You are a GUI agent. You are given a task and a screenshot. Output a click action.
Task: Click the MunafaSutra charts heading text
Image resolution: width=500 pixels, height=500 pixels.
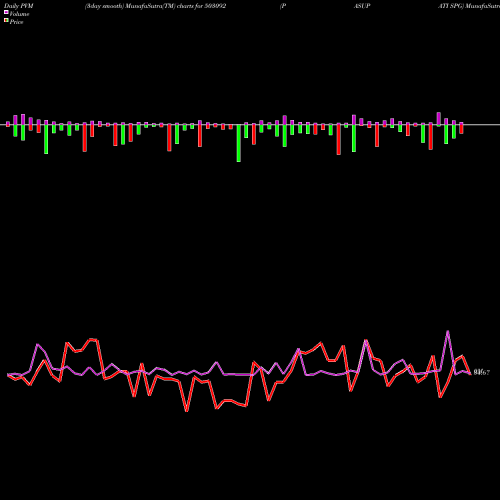tap(155, 6)
